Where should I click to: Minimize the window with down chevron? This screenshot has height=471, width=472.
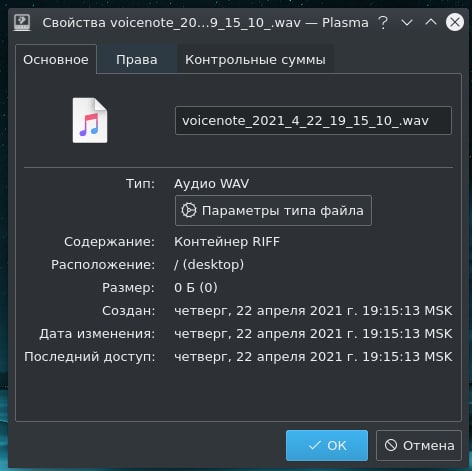(x=407, y=23)
